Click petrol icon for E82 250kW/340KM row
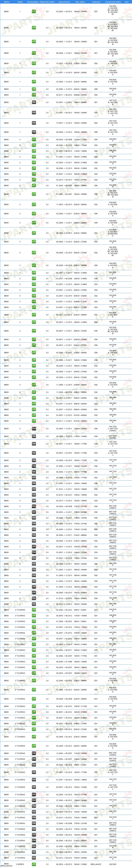Viewport: 132px width, 868px height. 34,95
